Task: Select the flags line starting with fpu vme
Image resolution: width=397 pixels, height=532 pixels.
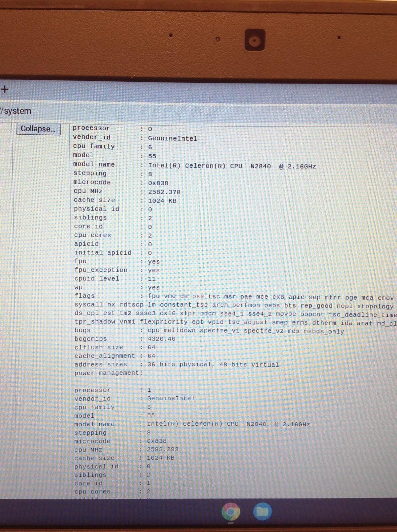Action: pyautogui.click(x=234, y=297)
